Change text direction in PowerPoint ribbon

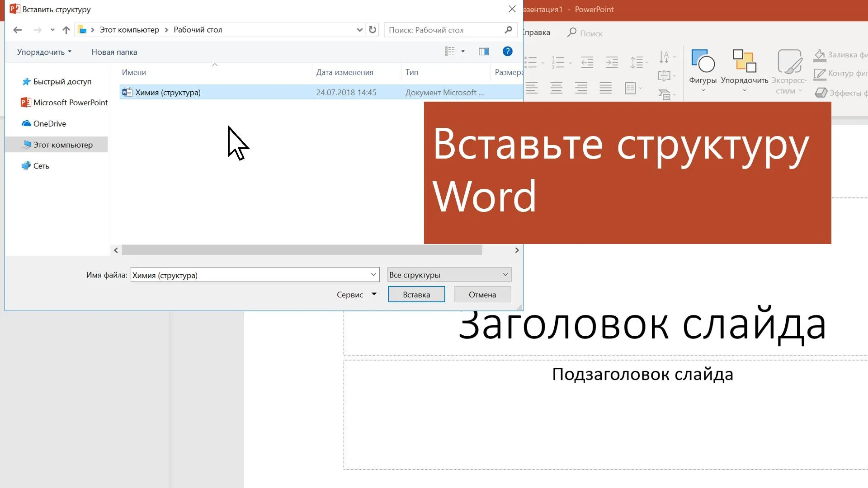pyautogui.click(x=667, y=57)
